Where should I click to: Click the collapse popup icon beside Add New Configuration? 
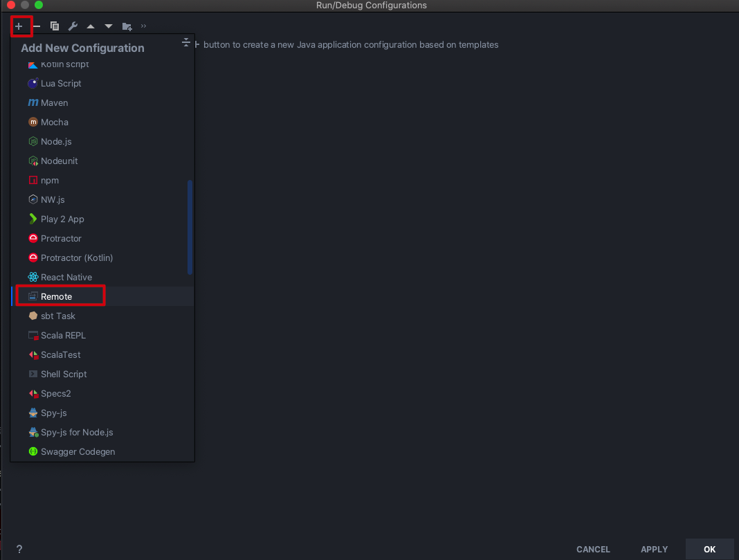click(186, 42)
